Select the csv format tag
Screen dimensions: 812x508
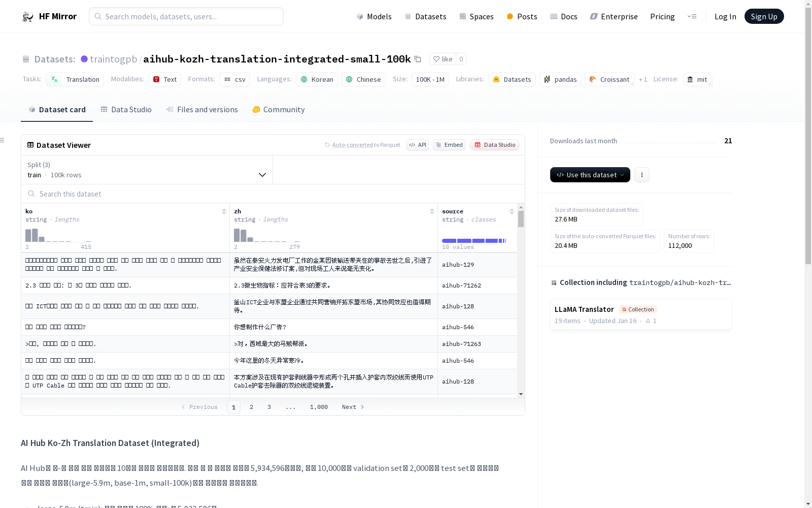pyautogui.click(x=235, y=79)
